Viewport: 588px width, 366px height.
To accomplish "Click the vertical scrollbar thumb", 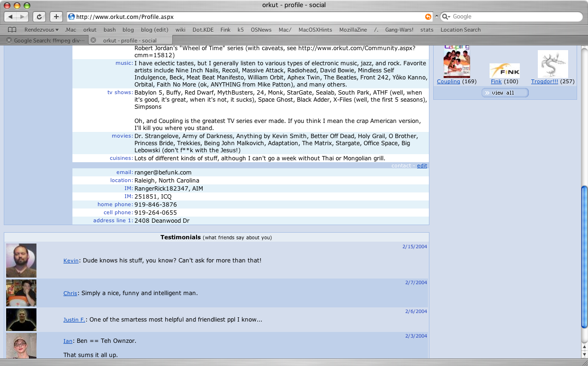I will pos(584,257).
